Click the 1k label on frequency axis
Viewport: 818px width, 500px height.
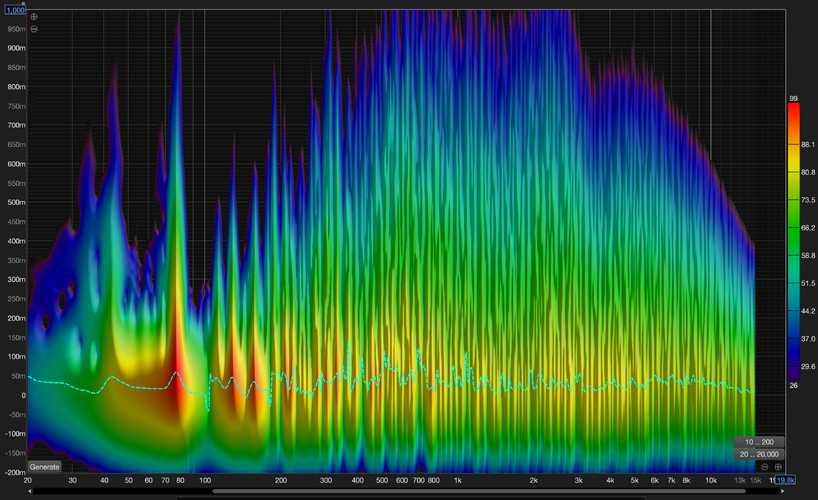(x=458, y=480)
